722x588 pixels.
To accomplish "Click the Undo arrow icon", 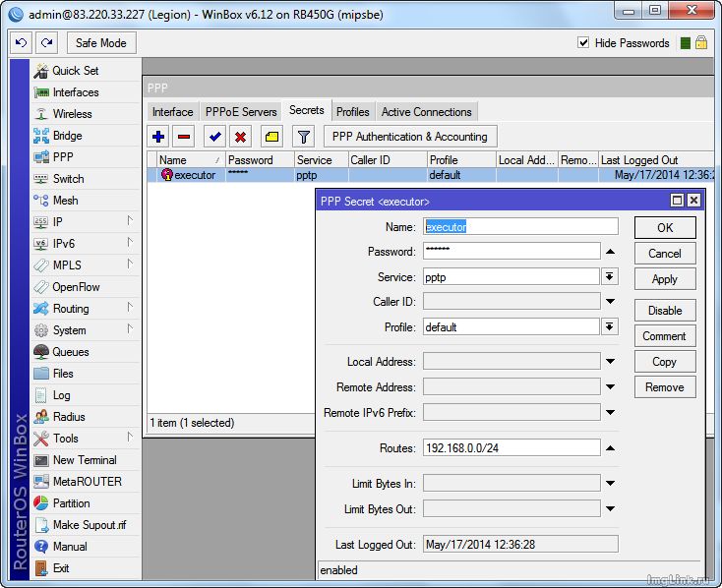I will (x=21, y=43).
